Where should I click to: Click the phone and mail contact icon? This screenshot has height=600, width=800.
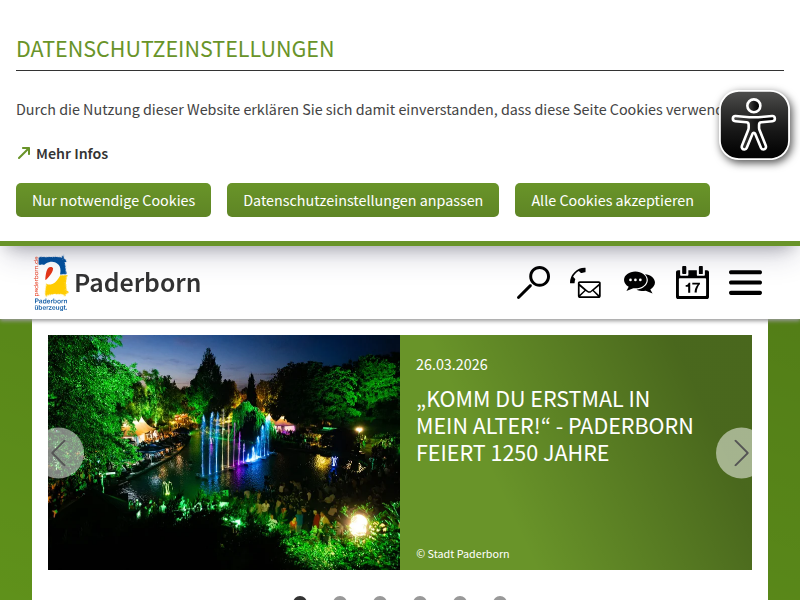coord(586,283)
